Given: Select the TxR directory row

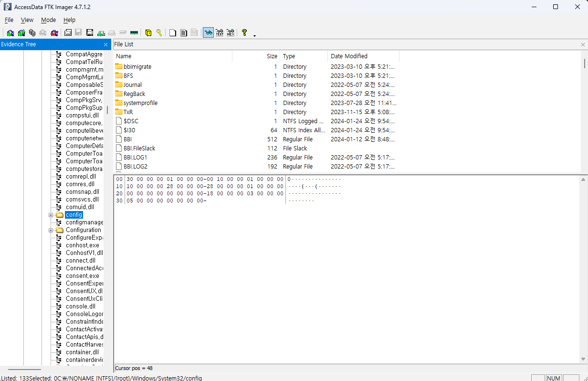Looking at the screenshot, I should (256, 112).
